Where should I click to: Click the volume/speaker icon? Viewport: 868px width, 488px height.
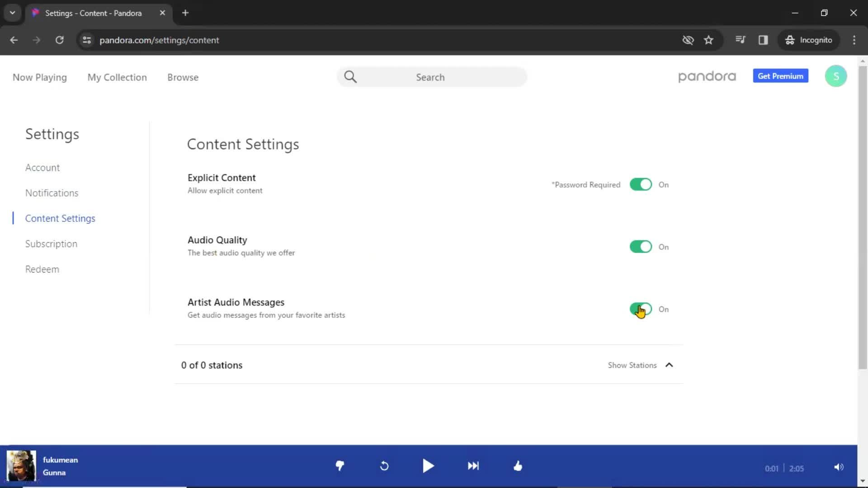tap(839, 467)
